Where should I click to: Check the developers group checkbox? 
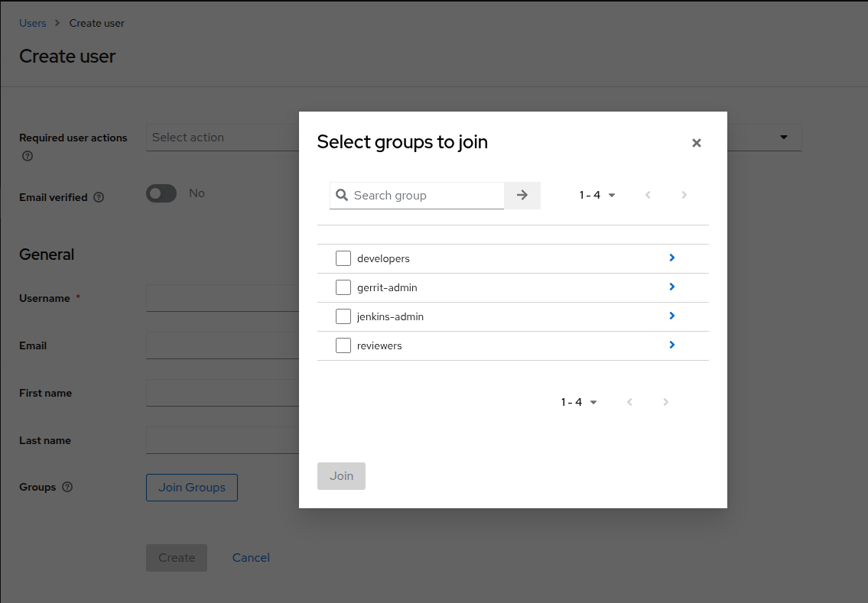pos(343,258)
